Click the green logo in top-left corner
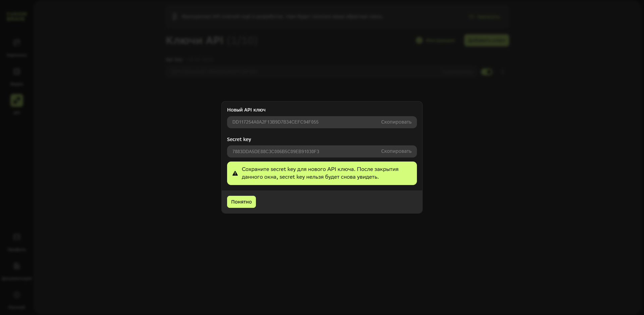The image size is (644, 315). (16, 16)
